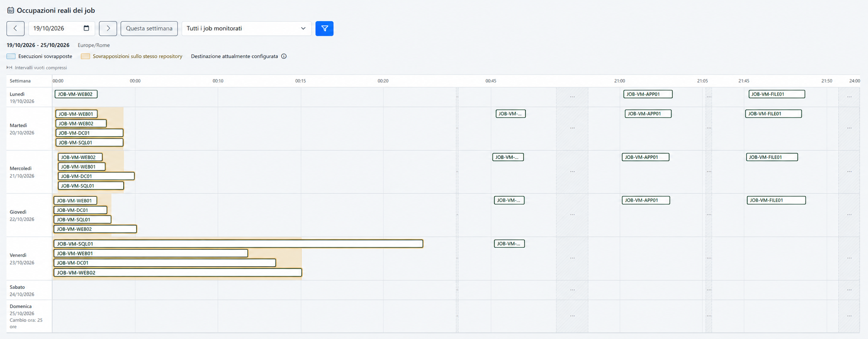Click the 00:45 time column header
868x339 pixels.
491,81
